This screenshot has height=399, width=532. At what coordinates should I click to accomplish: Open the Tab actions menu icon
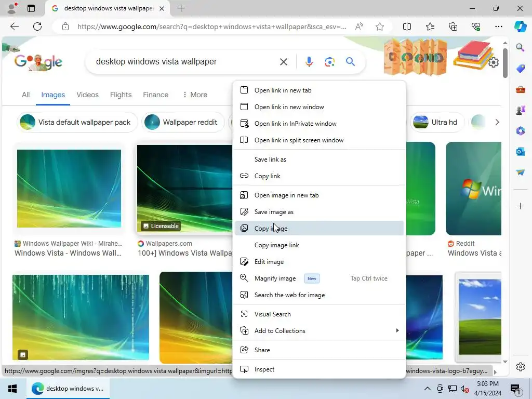pos(31,8)
